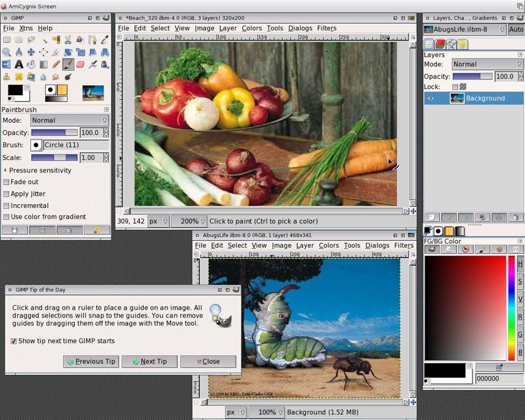Open the 100% zoom dropdown in AbugsLife window

click(267, 412)
